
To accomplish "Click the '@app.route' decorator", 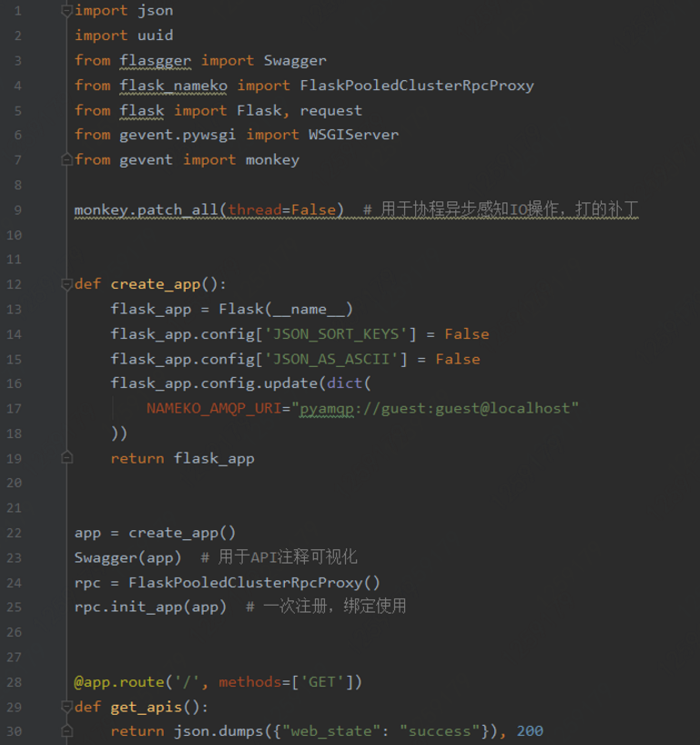I will tap(118, 682).
